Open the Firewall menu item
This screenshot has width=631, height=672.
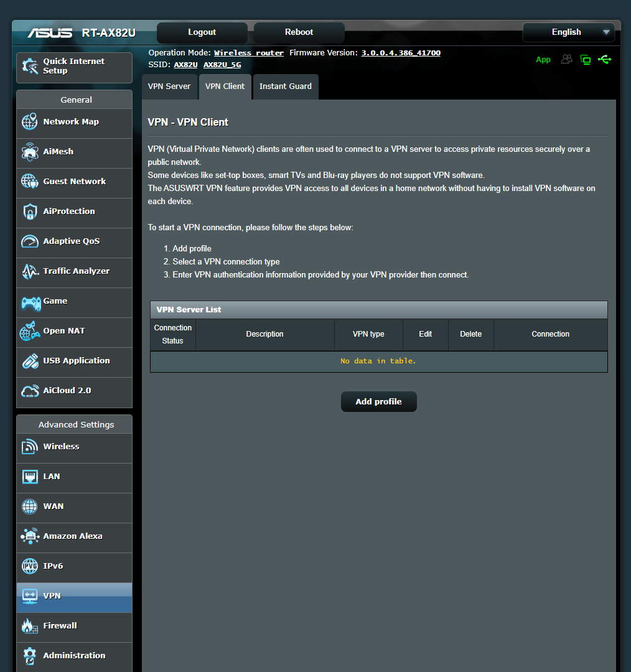[x=74, y=627]
